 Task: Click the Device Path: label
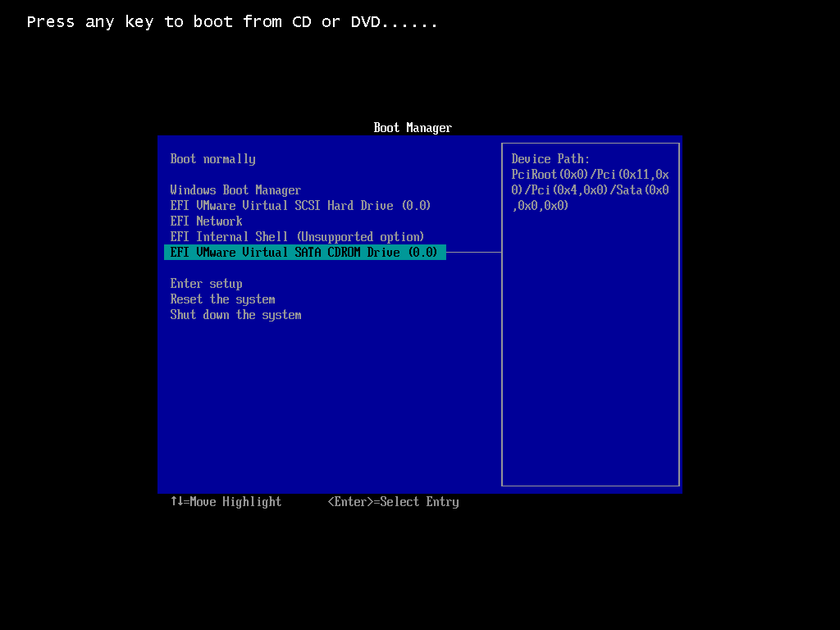click(550, 159)
